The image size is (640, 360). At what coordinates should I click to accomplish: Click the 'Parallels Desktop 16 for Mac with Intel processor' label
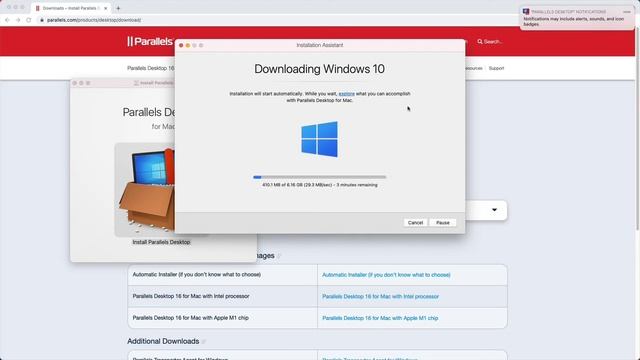(191, 296)
